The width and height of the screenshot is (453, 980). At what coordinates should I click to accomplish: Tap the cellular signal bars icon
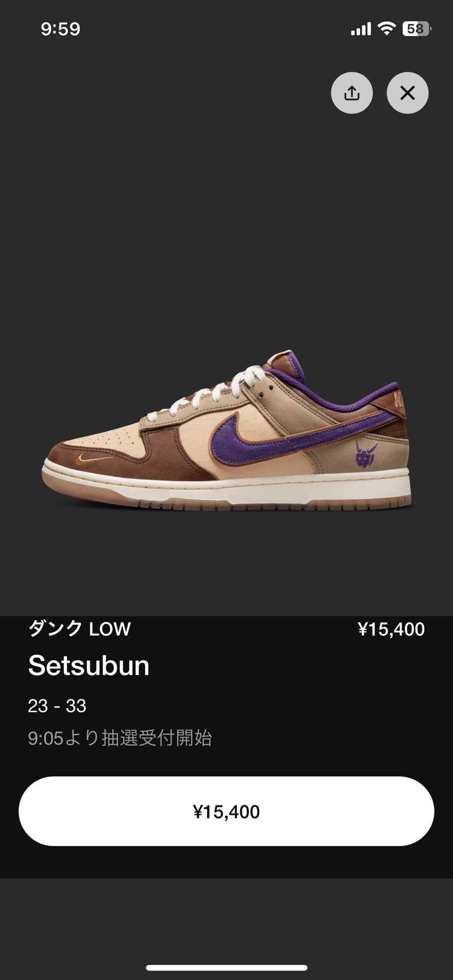click(x=361, y=29)
